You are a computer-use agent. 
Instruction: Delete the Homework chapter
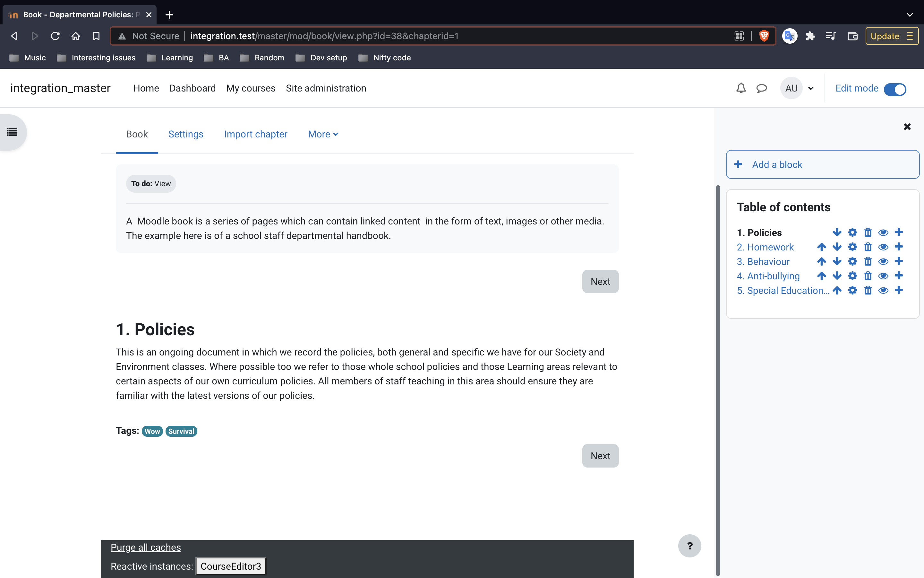click(868, 247)
